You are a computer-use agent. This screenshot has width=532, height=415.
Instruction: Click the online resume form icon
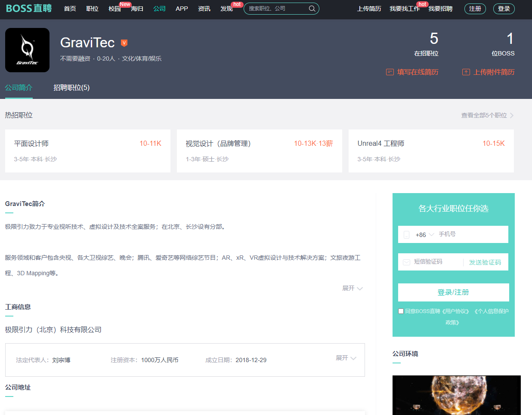coord(390,72)
